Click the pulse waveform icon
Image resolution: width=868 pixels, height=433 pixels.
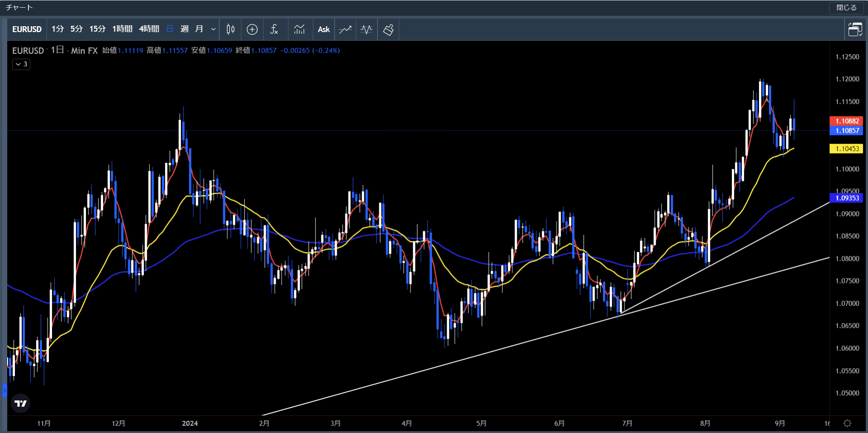[x=367, y=29]
